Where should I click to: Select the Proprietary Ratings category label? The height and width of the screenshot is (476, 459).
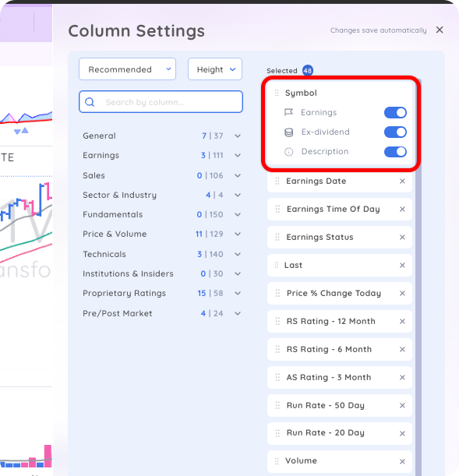[x=124, y=293]
